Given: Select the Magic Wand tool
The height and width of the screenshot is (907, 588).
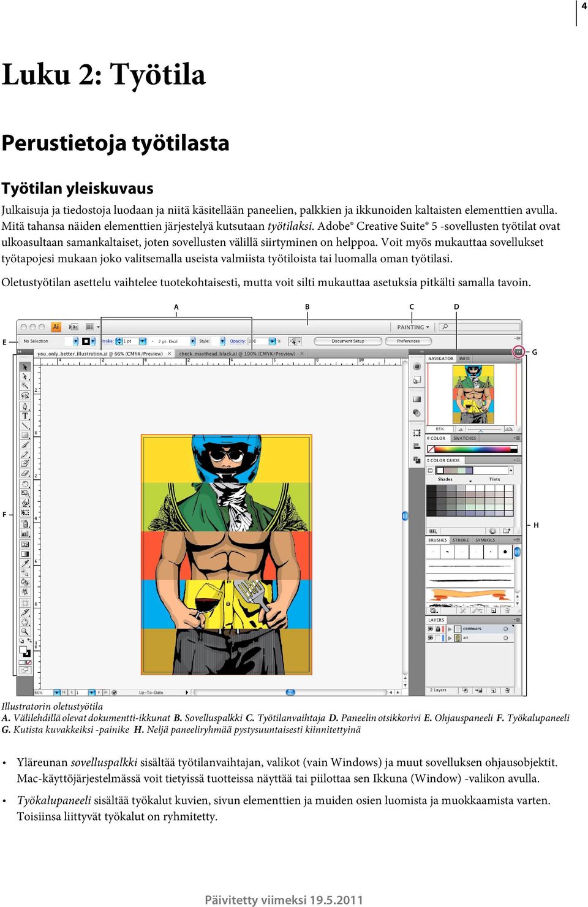Looking at the screenshot, I should click(x=25, y=385).
